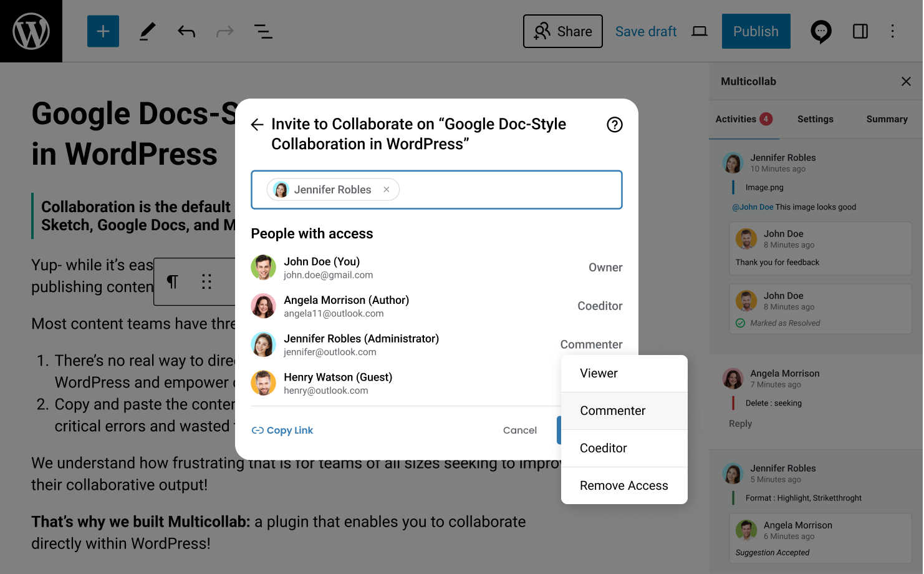Publish the post

(756, 31)
